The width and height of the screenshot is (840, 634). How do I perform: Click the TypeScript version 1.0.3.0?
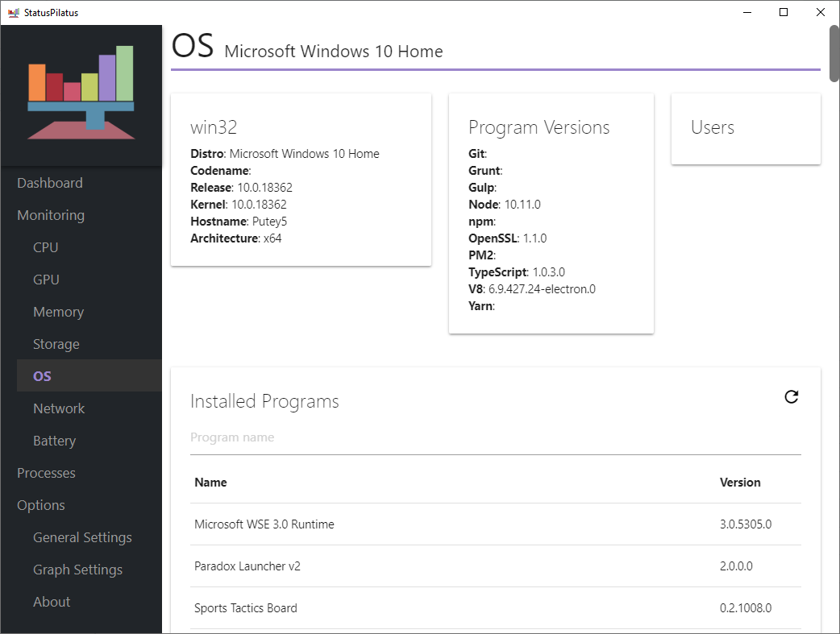(548, 272)
